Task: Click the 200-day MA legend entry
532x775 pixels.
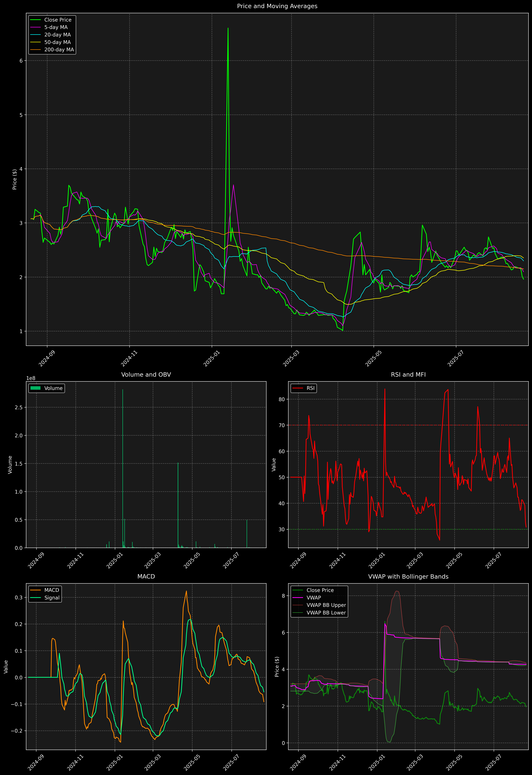Action: 59,50
